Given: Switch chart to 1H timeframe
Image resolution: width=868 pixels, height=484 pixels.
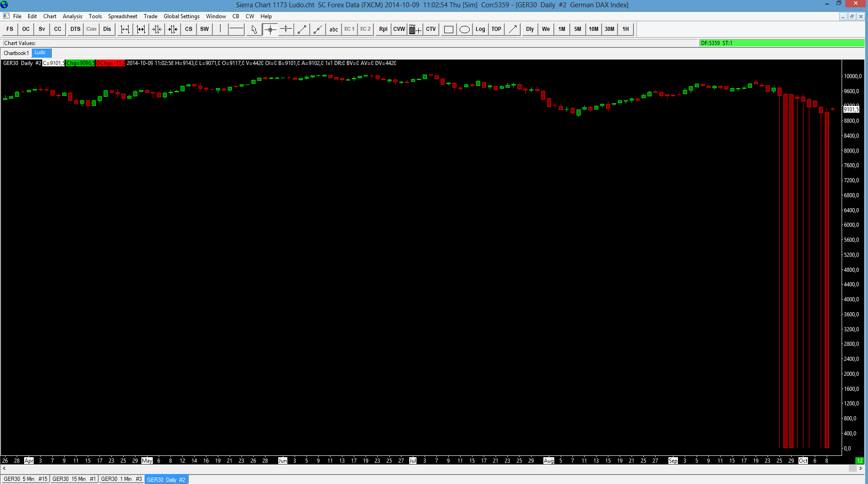Looking at the screenshot, I should coord(626,29).
